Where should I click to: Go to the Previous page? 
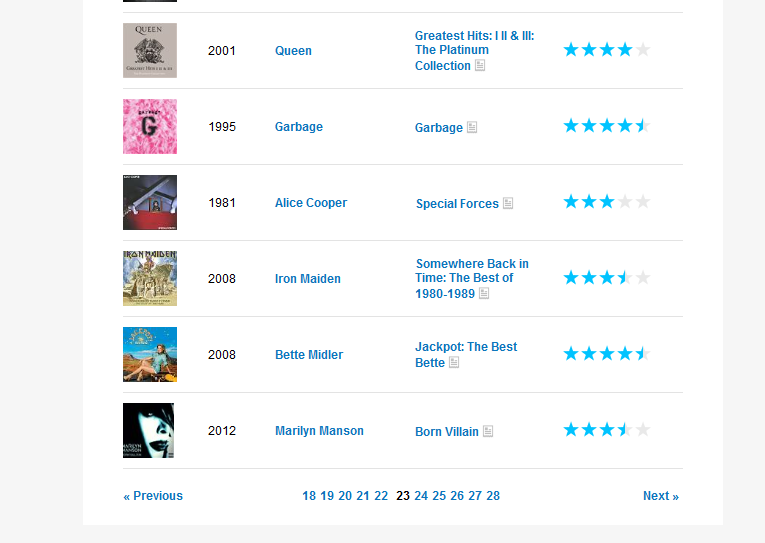153,496
